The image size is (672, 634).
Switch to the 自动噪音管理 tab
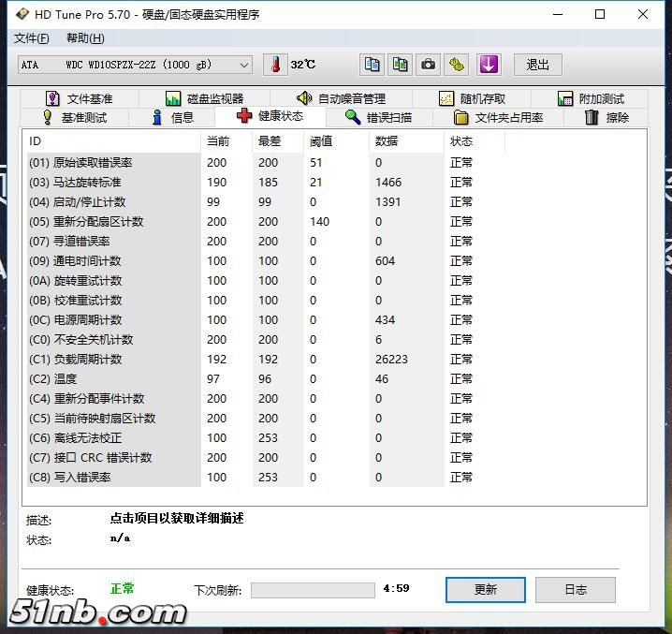[x=341, y=98]
